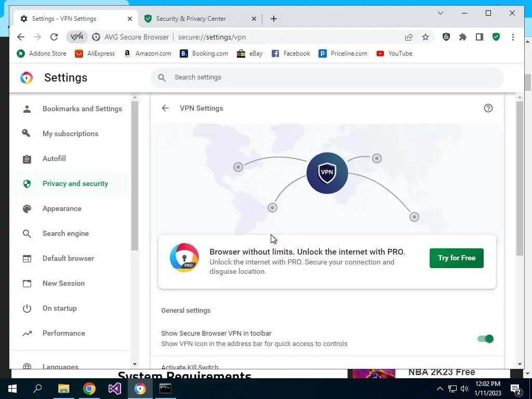This screenshot has height=399, width=532.
Task: Click the share page icon
Action: pos(409,37)
